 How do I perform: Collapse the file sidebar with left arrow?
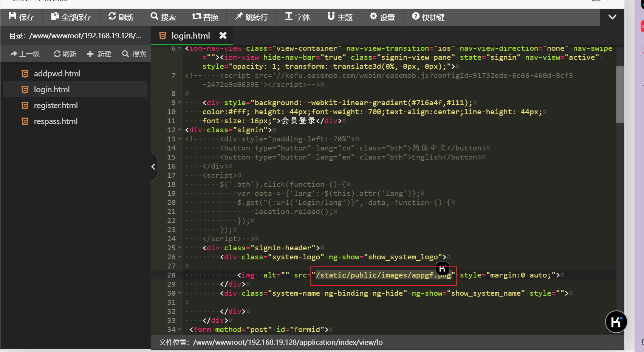click(153, 167)
